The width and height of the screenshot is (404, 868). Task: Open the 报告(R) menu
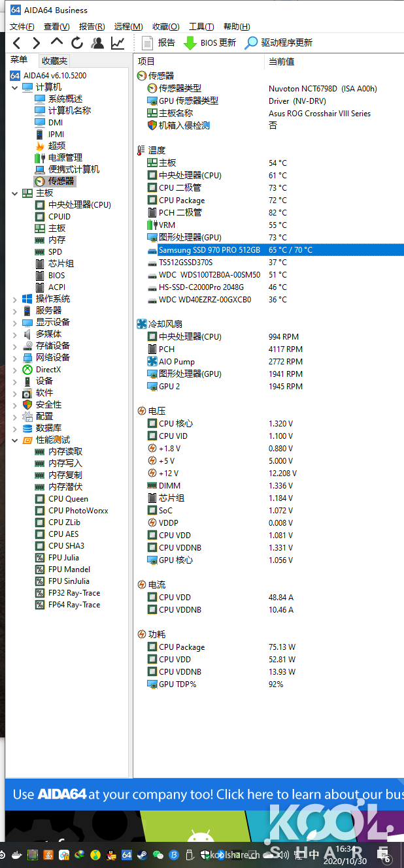92,27
